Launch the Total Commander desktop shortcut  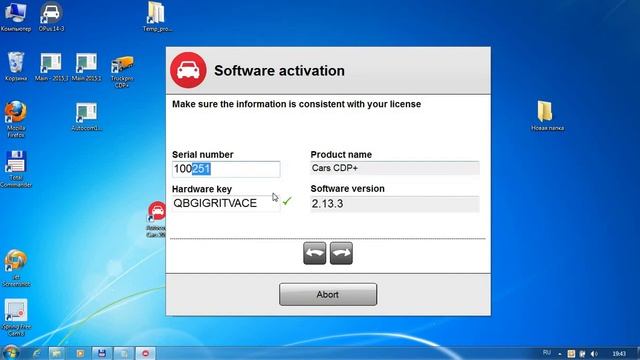coord(16,169)
